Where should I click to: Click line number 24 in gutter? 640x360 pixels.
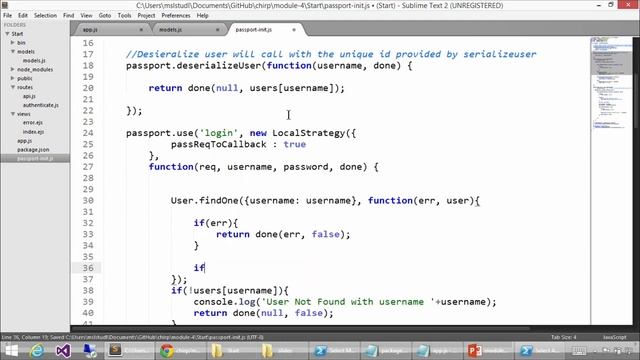[x=88, y=133]
